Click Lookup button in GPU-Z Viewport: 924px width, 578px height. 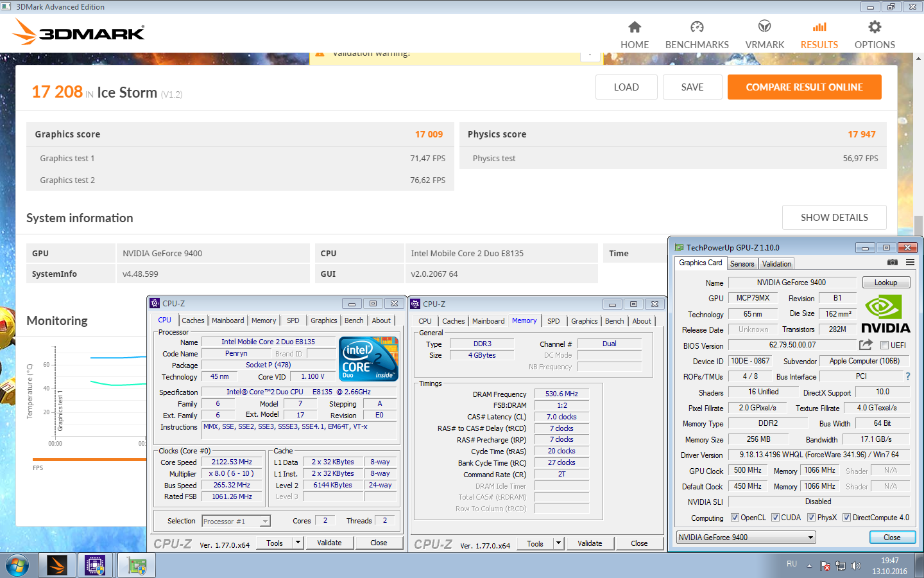click(x=886, y=283)
